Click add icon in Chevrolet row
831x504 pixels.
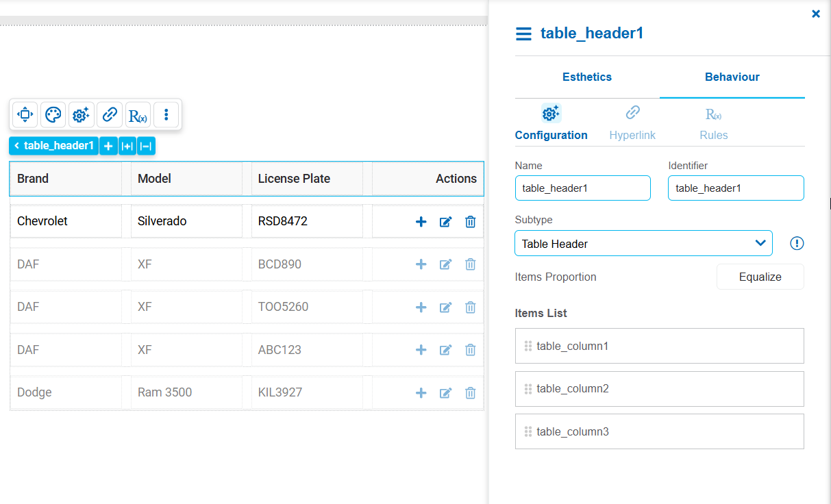[x=421, y=221]
